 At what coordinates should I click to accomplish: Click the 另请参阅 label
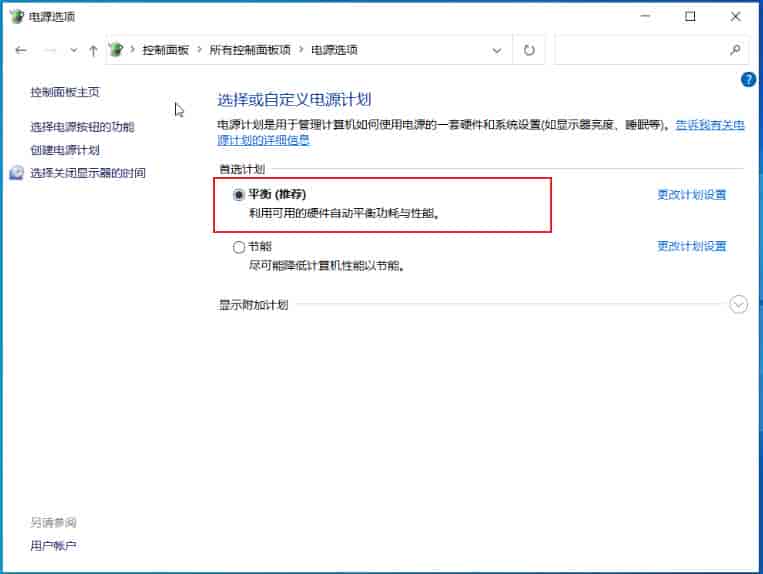(x=54, y=522)
